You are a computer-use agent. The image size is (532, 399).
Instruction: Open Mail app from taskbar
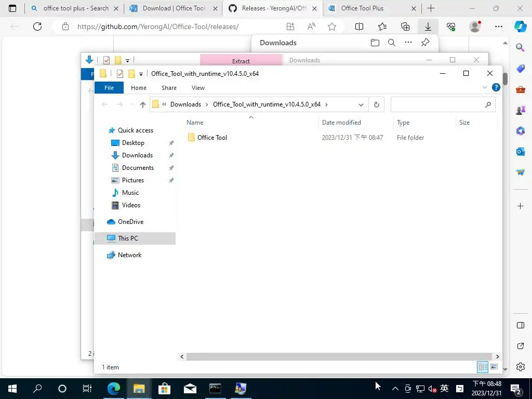190,389
